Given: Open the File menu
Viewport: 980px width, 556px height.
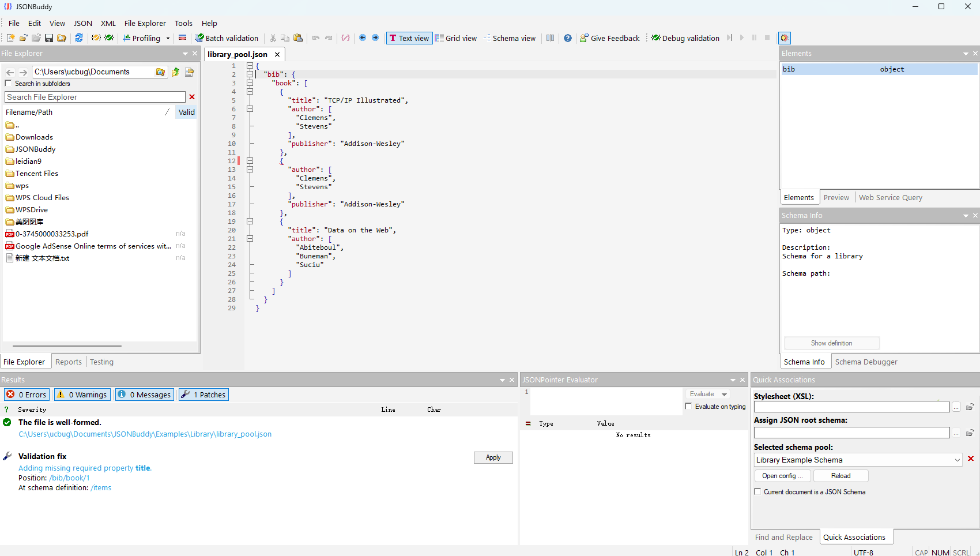Looking at the screenshot, I should pos(14,23).
